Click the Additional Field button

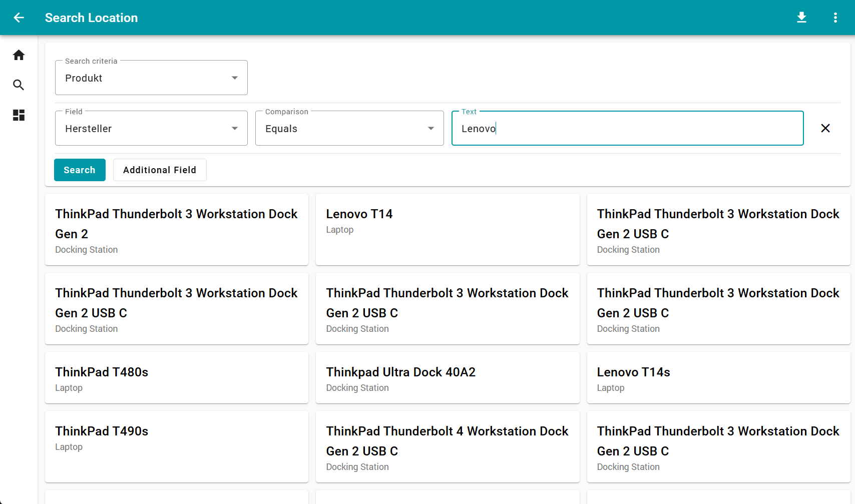160,170
